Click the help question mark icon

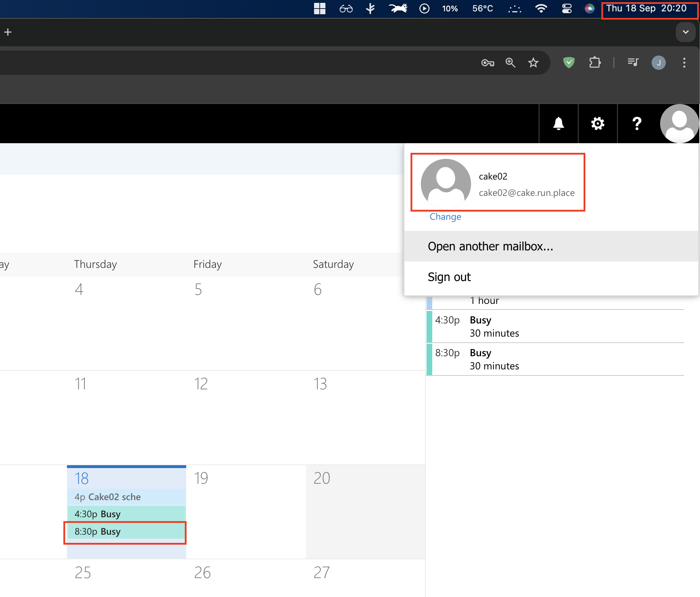pyautogui.click(x=637, y=124)
